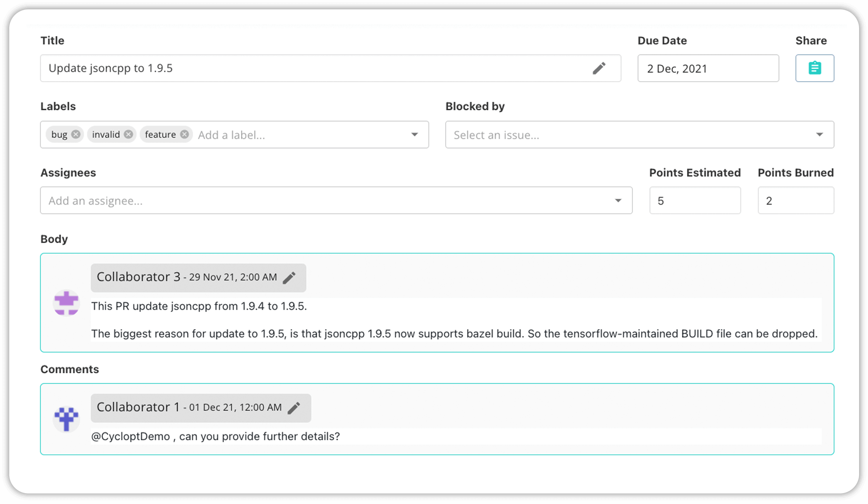Edit the title using the pencil icon
The height and width of the screenshot is (504, 868).
(599, 68)
